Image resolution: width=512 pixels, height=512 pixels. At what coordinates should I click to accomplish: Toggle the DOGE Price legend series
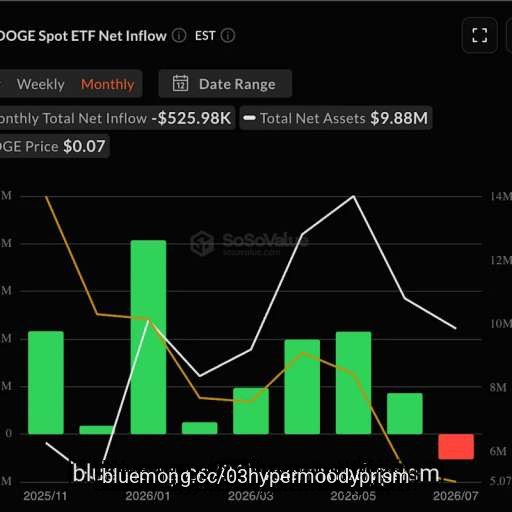(53, 146)
